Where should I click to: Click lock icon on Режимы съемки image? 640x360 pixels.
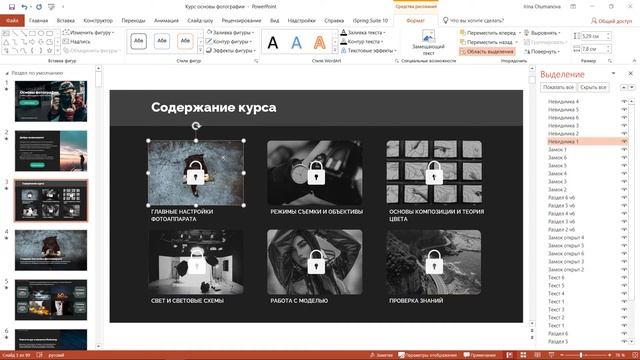[316, 173]
